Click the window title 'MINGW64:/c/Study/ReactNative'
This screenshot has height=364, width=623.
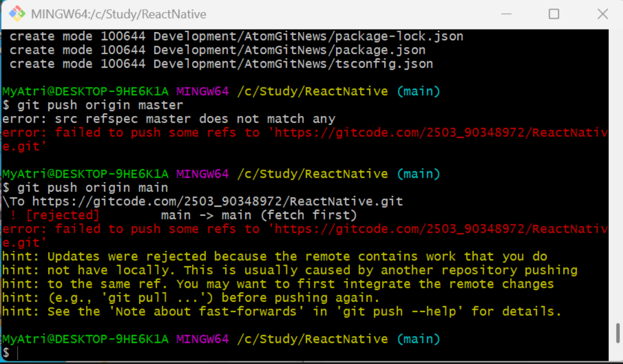click(x=118, y=14)
